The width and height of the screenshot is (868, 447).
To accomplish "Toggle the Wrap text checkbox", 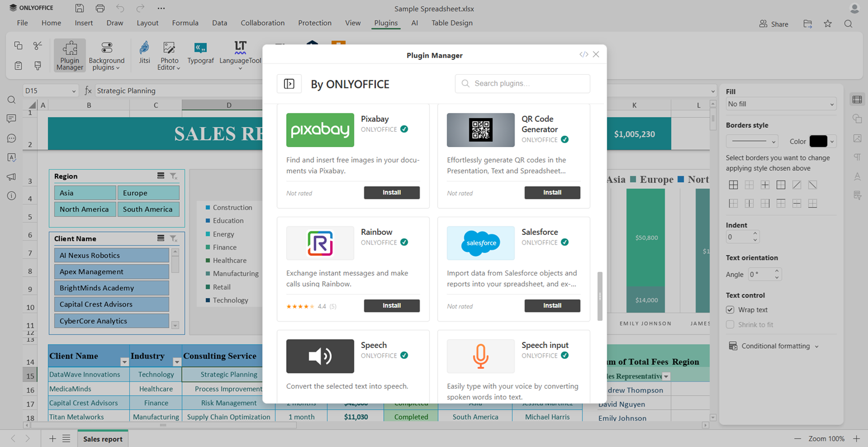I will tap(730, 310).
